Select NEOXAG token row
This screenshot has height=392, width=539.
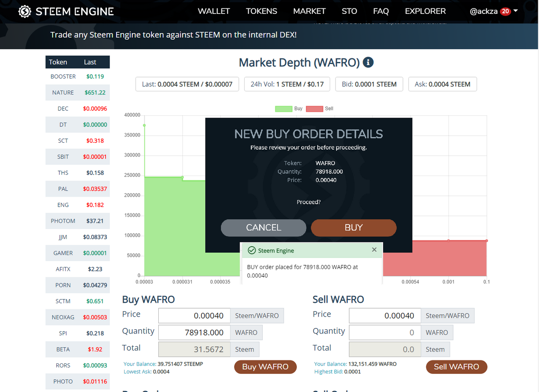tap(77, 317)
